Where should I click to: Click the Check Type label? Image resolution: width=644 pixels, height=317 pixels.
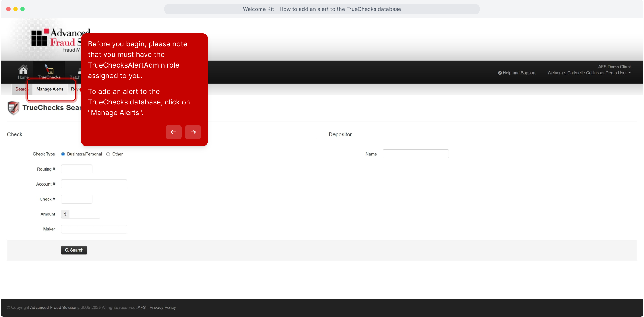(44, 154)
